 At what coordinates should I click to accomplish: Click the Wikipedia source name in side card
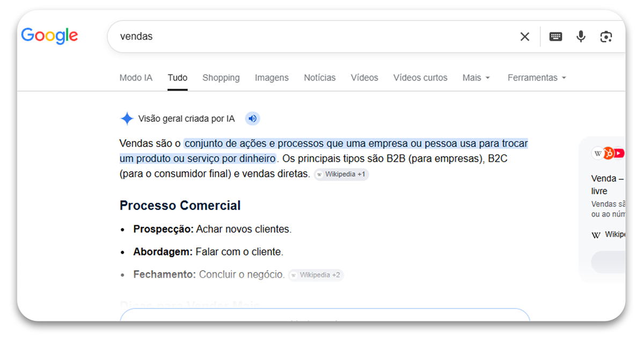[x=615, y=234]
